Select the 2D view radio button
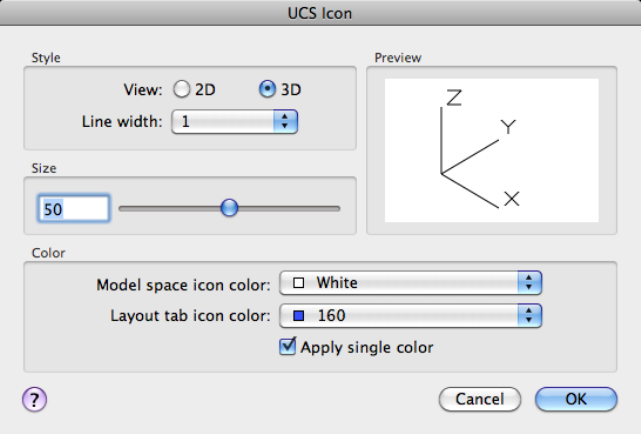This screenshot has width=641, height=434. [182, 89]
